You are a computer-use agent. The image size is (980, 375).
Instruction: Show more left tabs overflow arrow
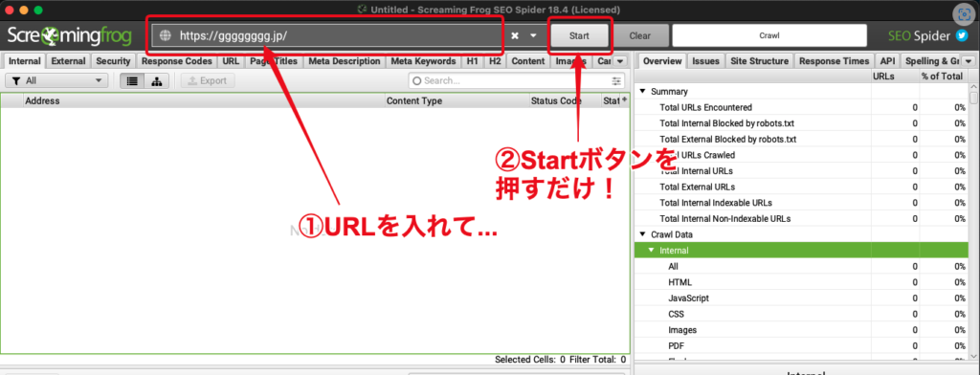pos(619,61)
